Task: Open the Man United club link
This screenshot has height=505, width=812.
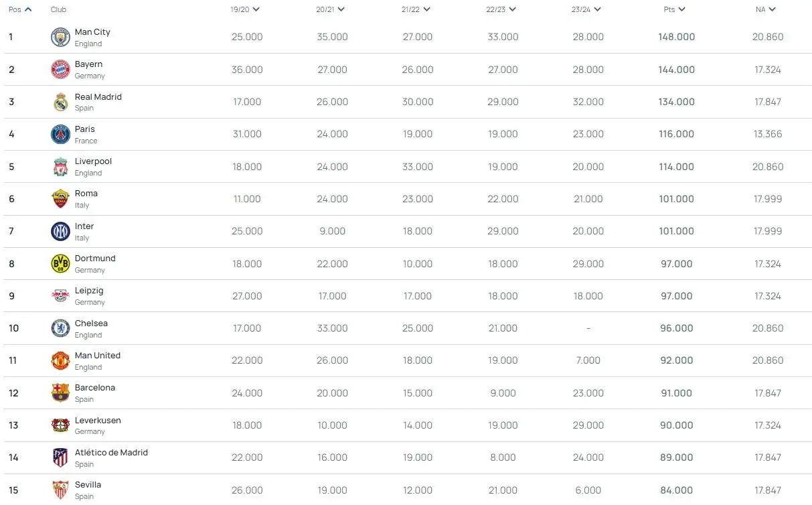Action: click(98, 356)
